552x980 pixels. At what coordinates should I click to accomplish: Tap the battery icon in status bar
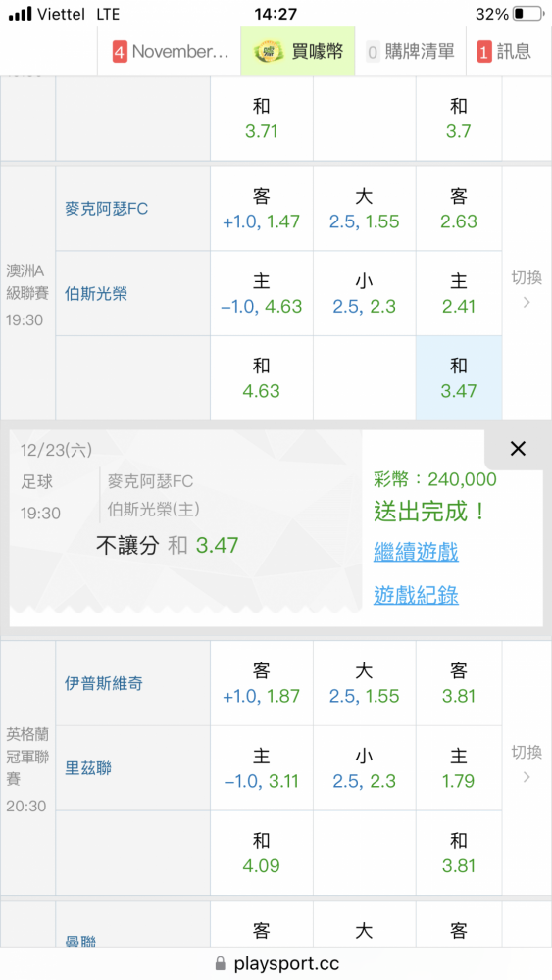527,14
